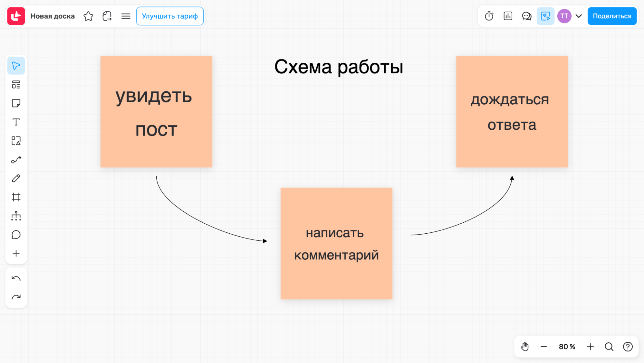Toggle collaborator cursors visibility
This screenshot has width=644, height=363.
[x=545, y=16]
